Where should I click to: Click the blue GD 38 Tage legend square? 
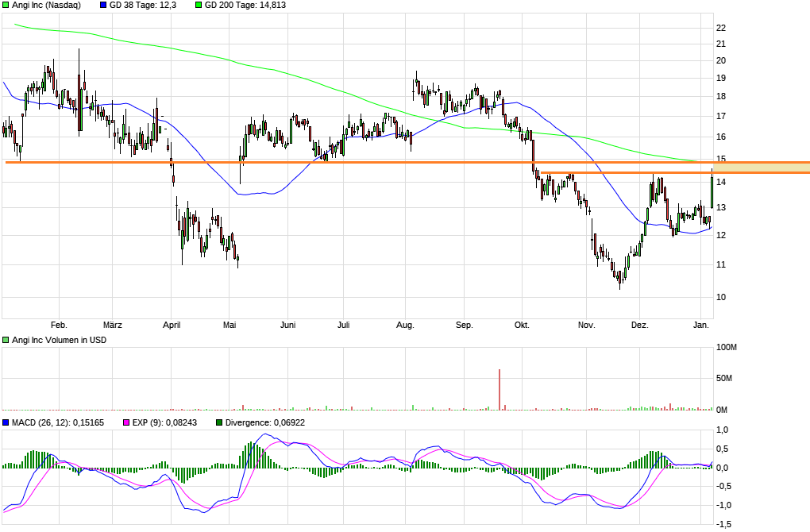102,5
